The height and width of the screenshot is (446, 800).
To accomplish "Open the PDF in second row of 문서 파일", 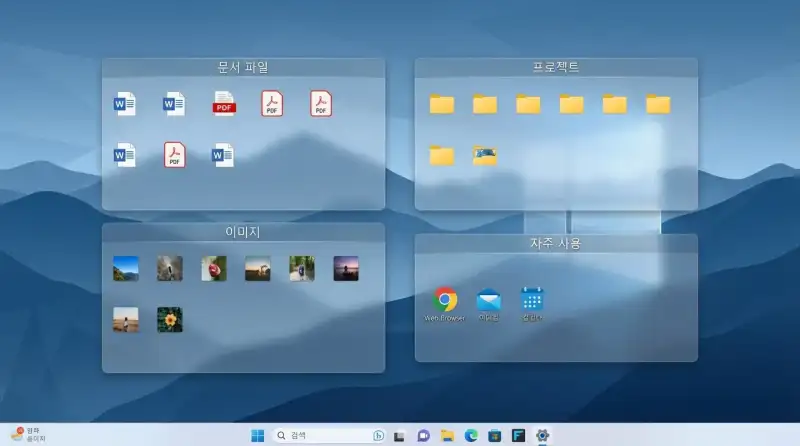I will tap(175, 155).
